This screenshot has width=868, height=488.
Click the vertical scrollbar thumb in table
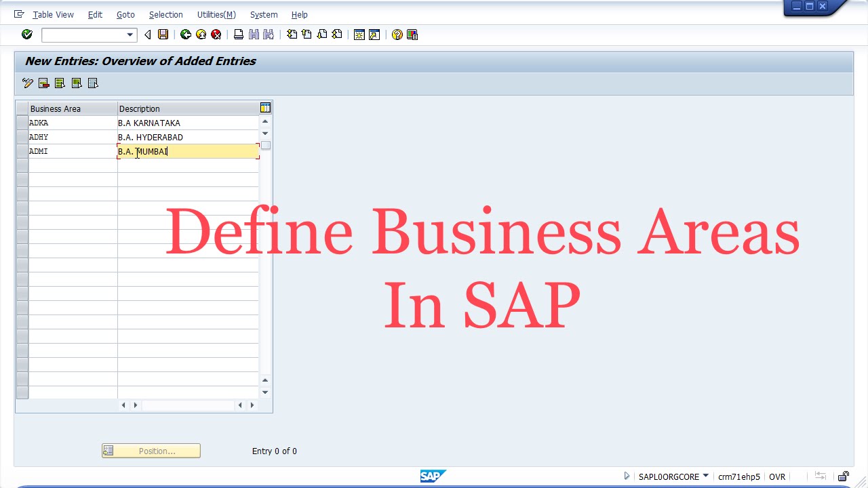click(x=266, y=145)
